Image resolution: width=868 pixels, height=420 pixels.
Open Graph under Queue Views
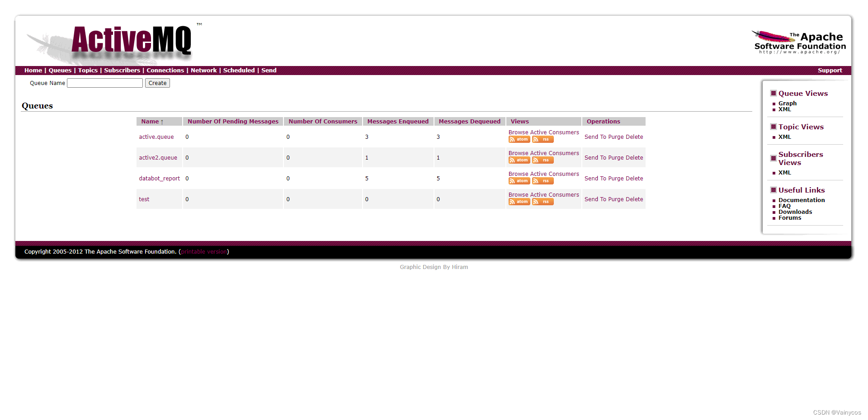click(788, 104)
